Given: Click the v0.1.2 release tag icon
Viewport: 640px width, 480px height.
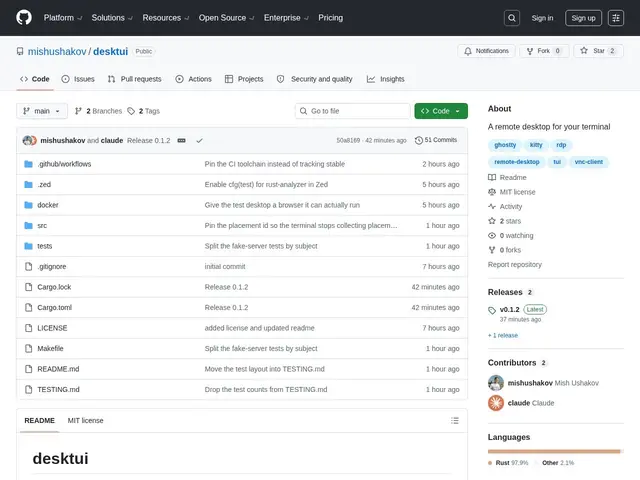Looking at the screenshot, I should 492,310.
